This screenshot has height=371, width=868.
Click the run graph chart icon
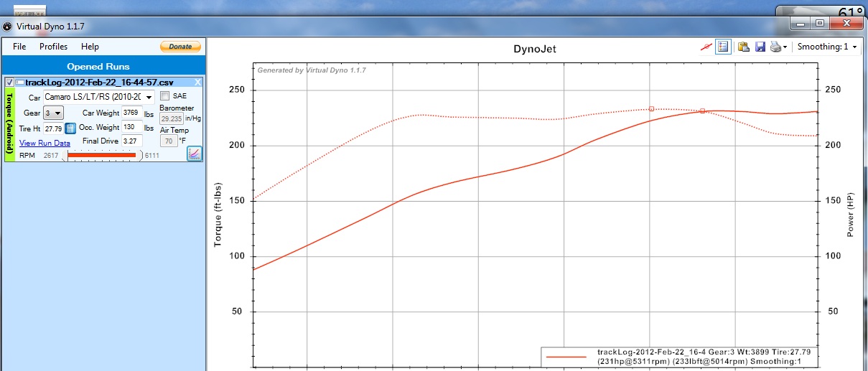[x=195, y=154]
